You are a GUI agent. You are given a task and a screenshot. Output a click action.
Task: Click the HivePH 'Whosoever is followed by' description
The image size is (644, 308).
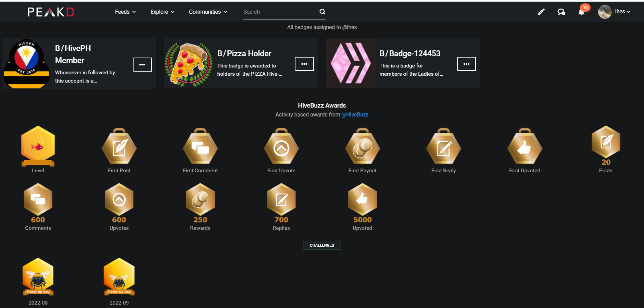(85, 77)
